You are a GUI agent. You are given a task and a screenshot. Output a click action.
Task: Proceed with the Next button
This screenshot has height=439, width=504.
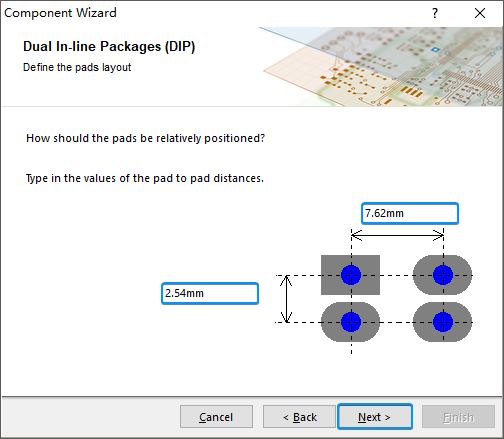click(x=375, y=417)
